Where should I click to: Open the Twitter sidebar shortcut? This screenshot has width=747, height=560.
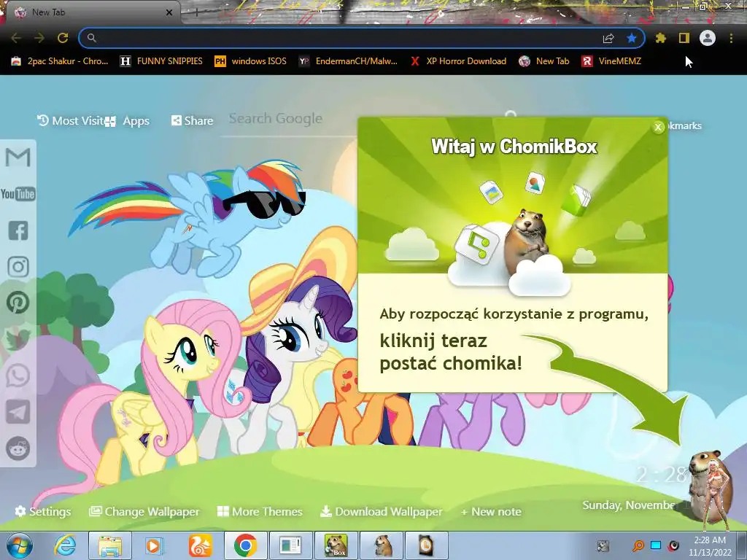(18, 339)
